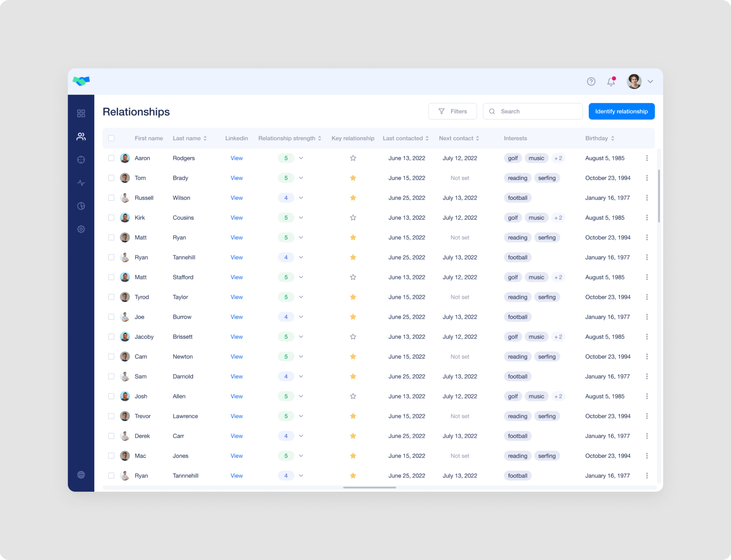Click Identify relationship button
731x560 pixels.
pos(621,111)
